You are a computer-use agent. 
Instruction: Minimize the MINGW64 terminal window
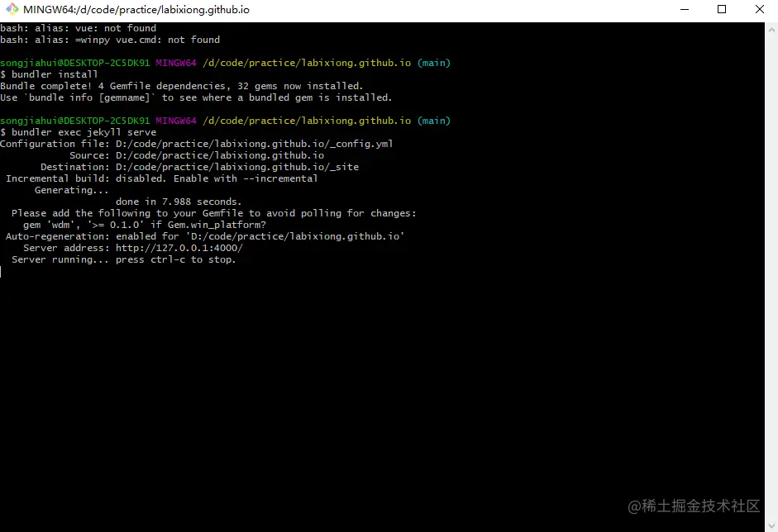tap(686, 9)
